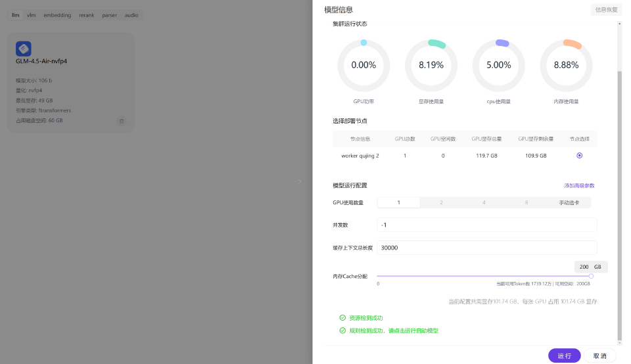This screenshot has height=364, width=631.
Task: Click the GPU总数 column header
Action: 405,139
